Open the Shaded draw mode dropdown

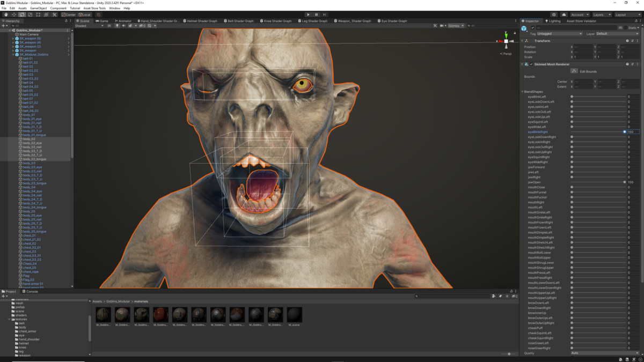point(89,25)
